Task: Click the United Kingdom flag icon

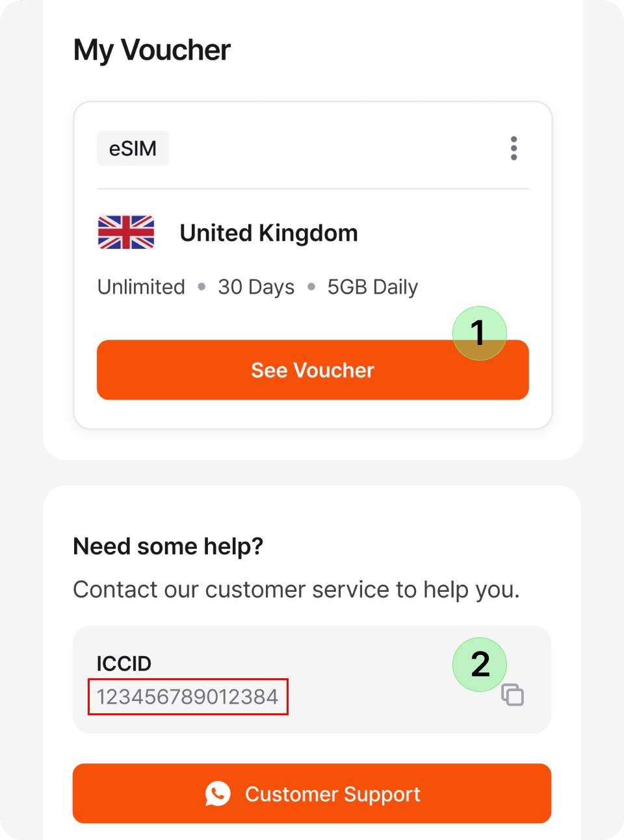Action: point(126,233)
